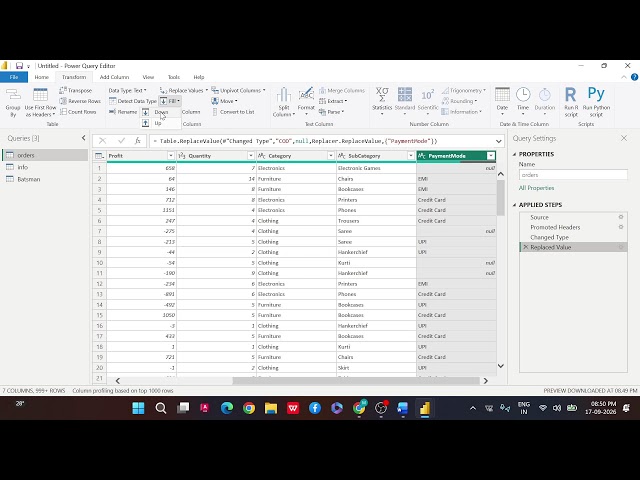Screen dimensions: 640x480
Task: Click Detect Data Type
Action: click(x=133, y=101)
